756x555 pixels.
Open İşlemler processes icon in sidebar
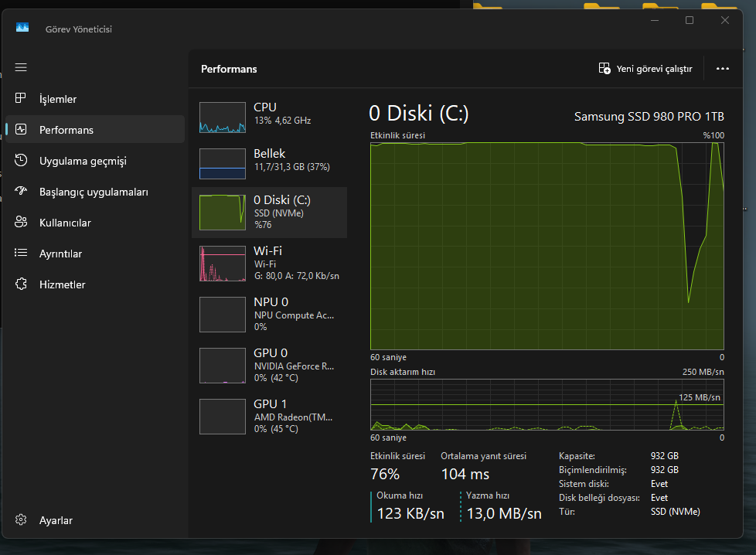pos(21,98)
